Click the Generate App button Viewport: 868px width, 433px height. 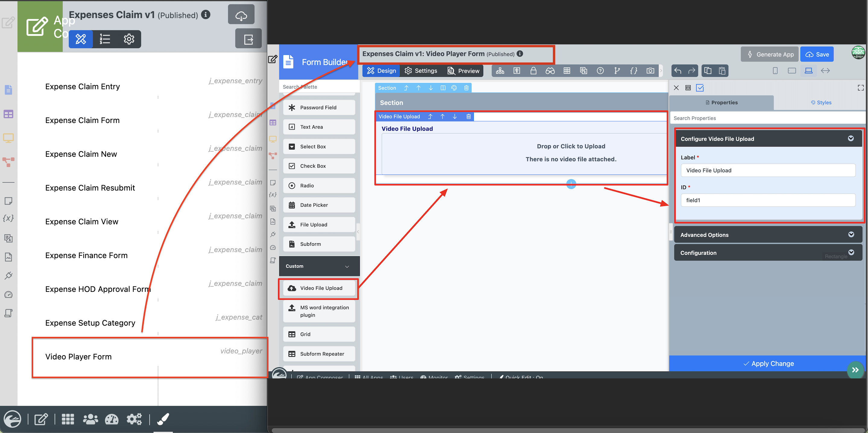click(x=770, y=54)
